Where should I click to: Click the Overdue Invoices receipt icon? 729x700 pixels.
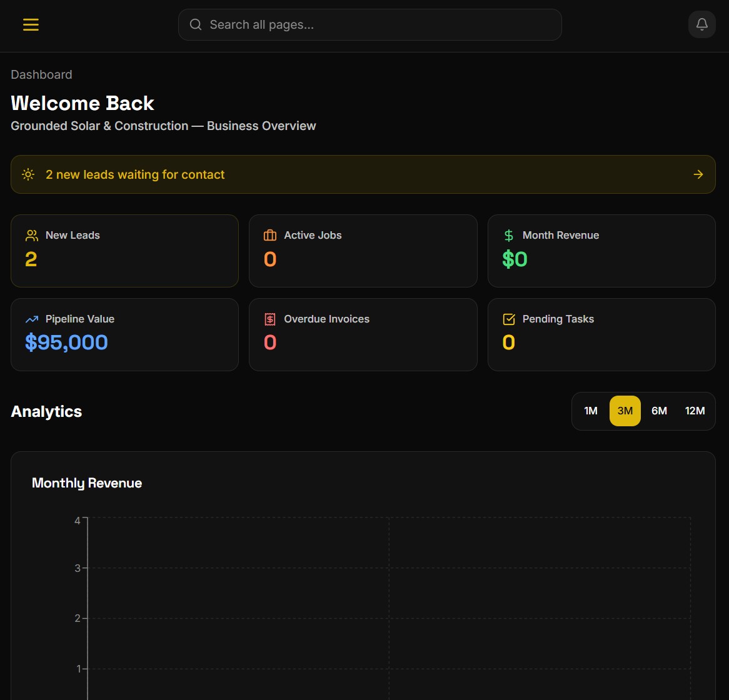270,319
